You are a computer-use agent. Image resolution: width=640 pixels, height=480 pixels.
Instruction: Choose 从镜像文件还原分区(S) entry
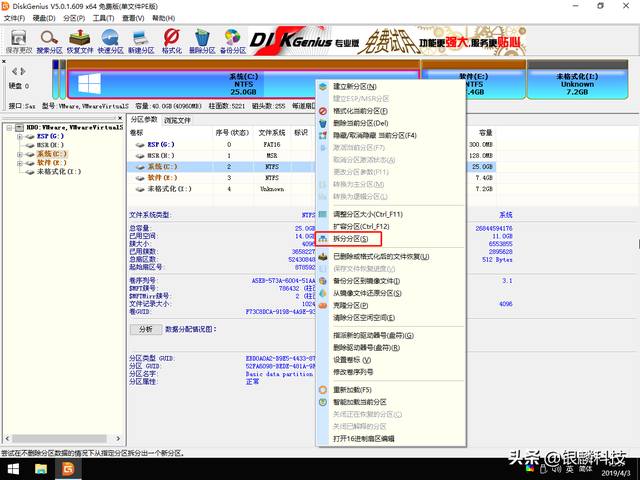pyautogui.click(x=392, y=293)
